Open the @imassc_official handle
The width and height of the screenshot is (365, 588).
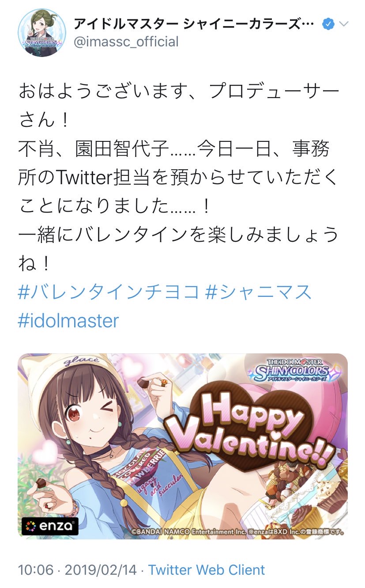(x=126, y=42)
